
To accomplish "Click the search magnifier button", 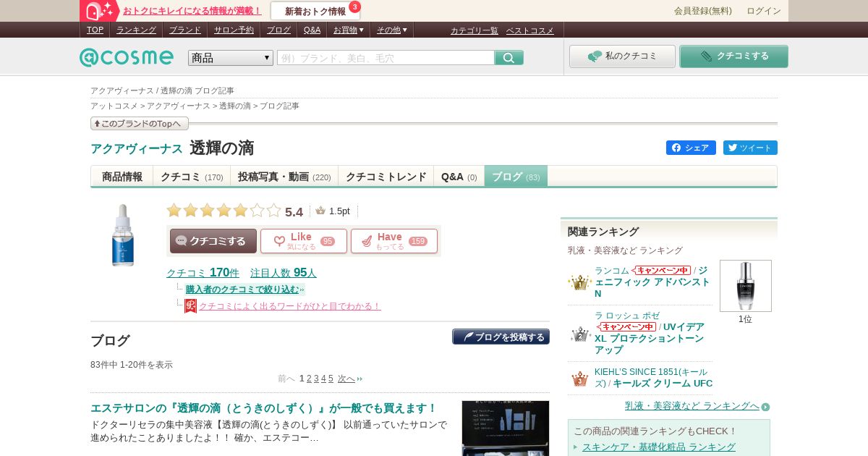I will (509, 58).
